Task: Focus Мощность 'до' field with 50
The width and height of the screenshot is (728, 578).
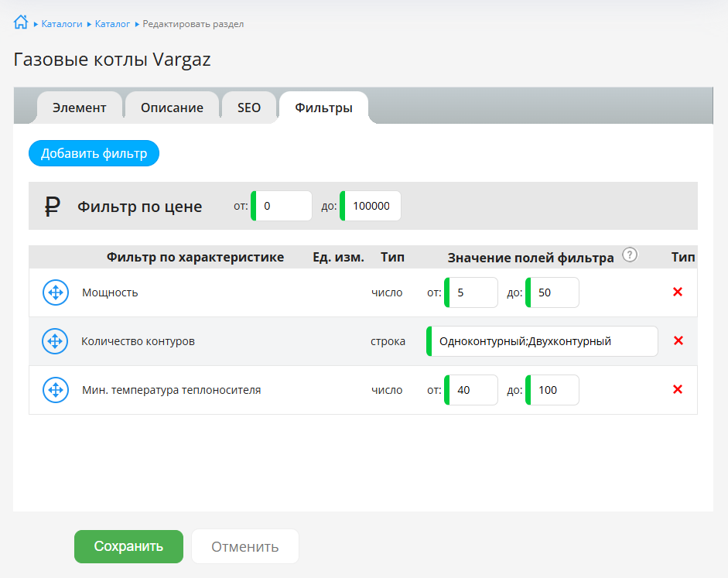Action: 552,292
